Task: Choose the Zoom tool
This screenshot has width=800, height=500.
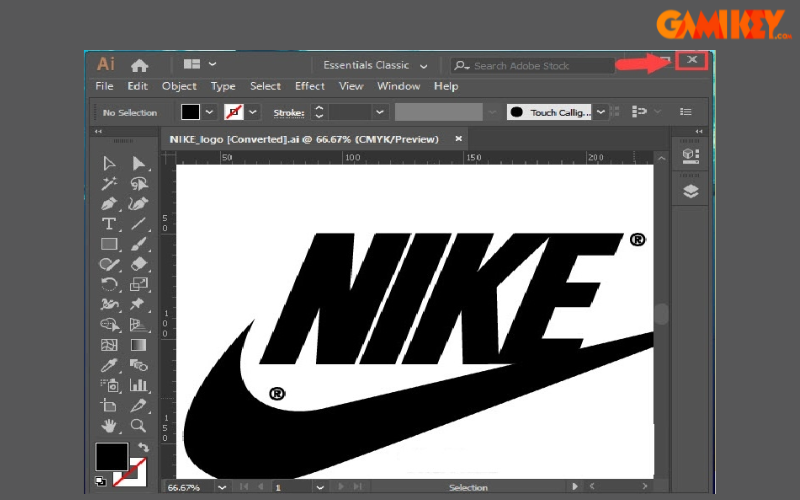Action: pos(138,426)
